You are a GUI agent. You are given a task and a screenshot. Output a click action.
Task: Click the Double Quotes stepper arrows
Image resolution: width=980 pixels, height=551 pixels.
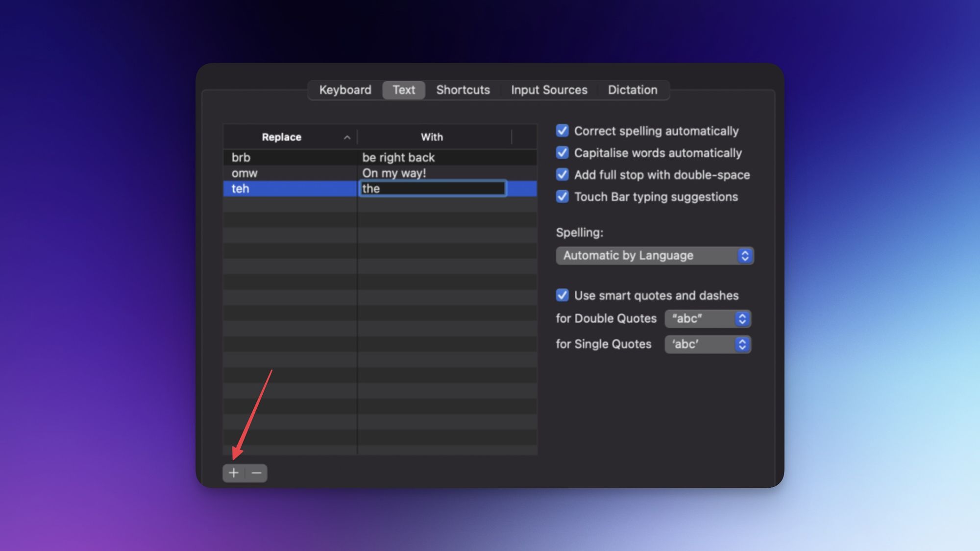742,319
